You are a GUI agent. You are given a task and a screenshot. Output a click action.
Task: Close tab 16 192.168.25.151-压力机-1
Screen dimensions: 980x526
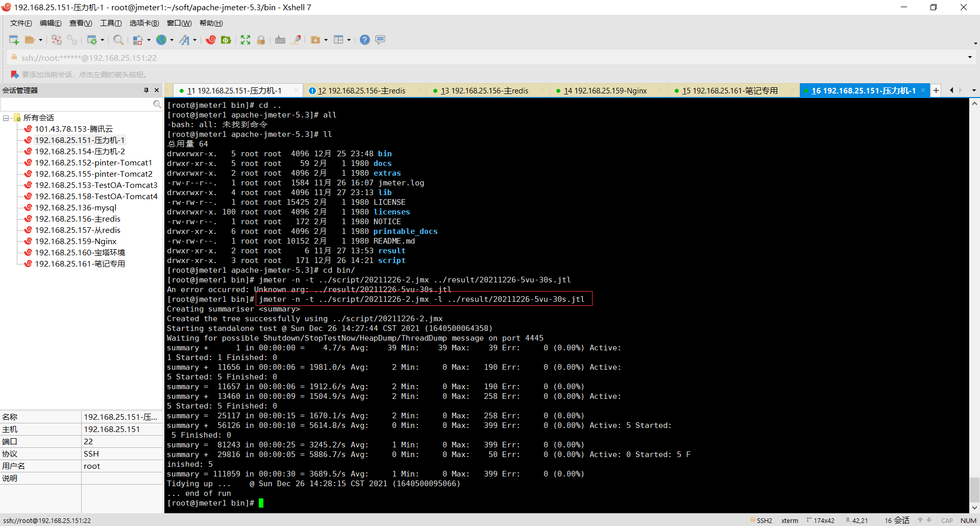point(923,90)
